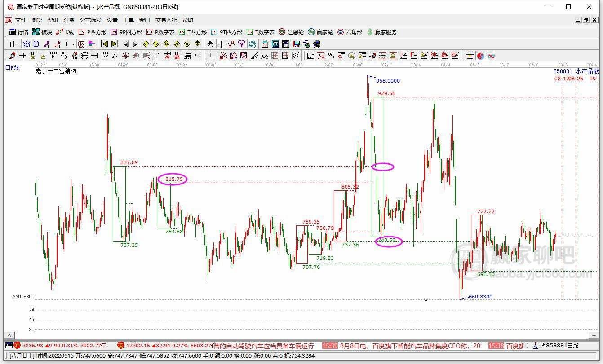Click the yellow diamond right-arrow icon
Viewport: 603px width, 364px height.
[156, 44]
